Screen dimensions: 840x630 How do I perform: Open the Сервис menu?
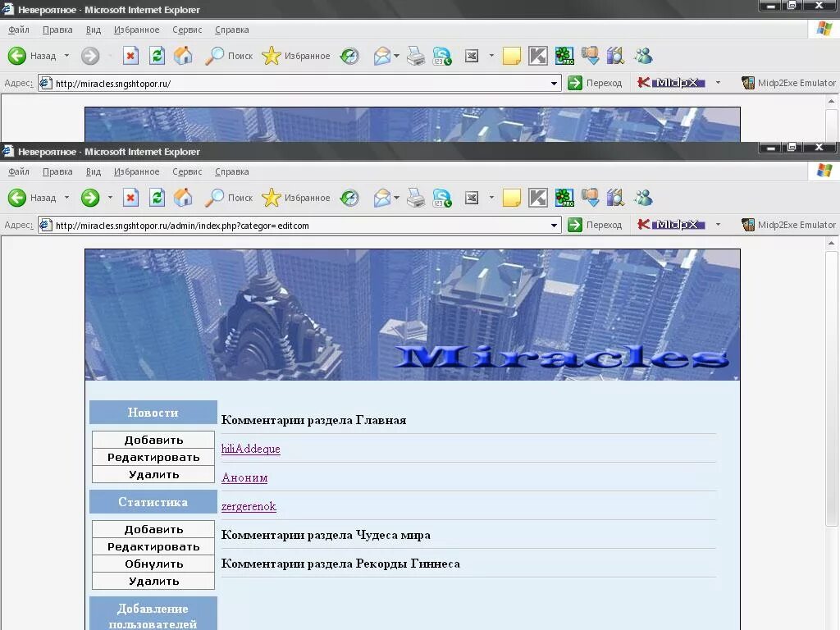(186, 171)
